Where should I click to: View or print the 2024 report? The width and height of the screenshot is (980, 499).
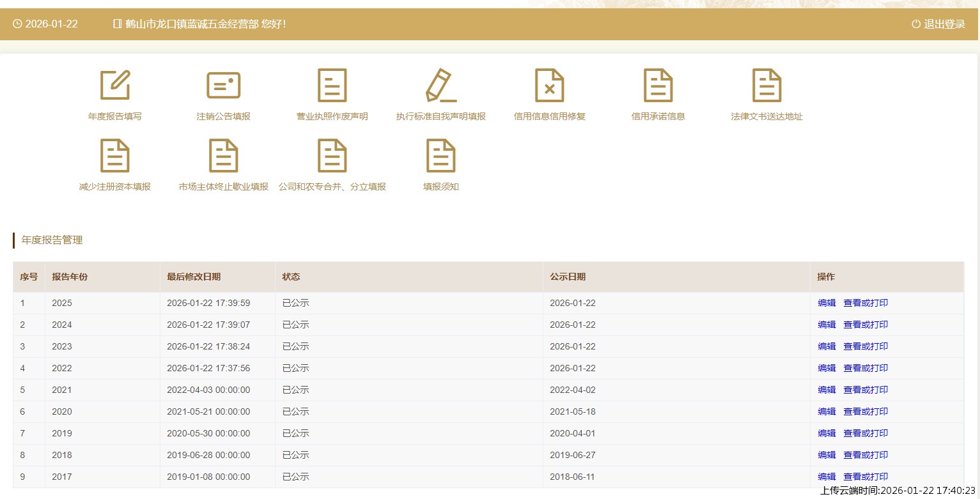tap(865, 325)
